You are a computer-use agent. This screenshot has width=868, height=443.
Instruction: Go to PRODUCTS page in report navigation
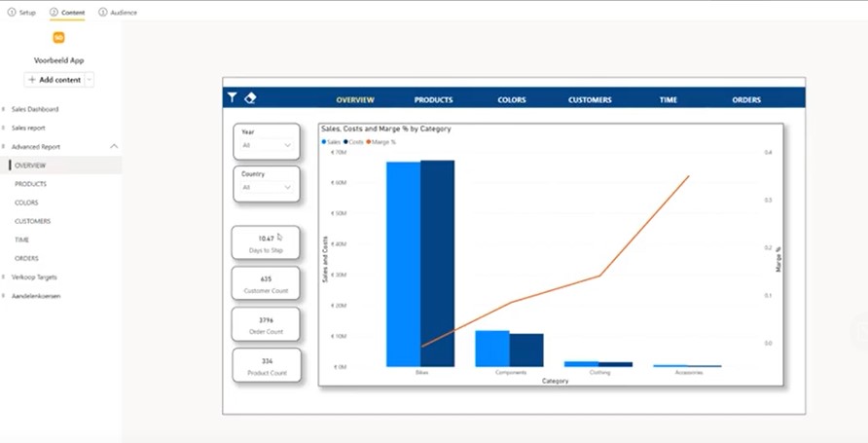(x=433, y=99)
